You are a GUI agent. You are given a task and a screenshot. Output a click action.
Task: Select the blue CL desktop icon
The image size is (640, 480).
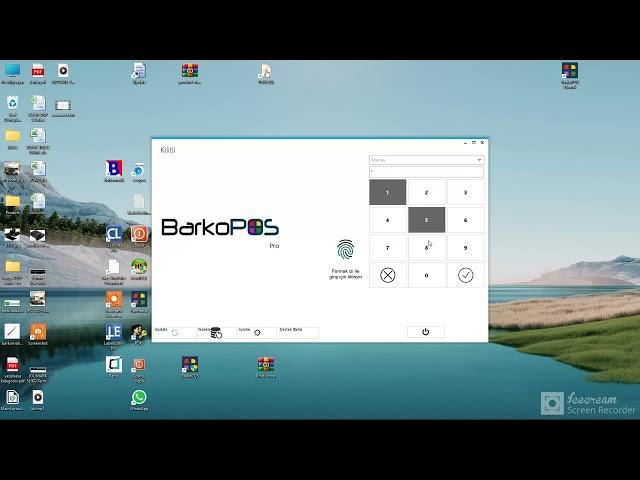(114, 237)
